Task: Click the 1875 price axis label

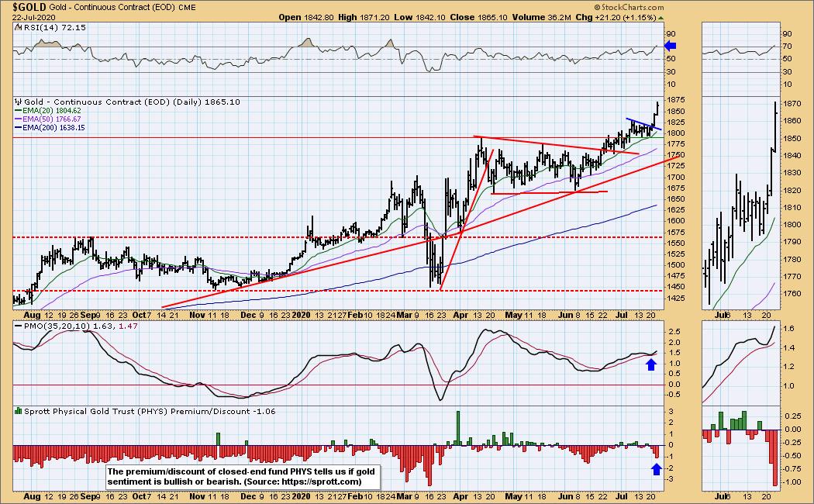Action: [676, 100]
